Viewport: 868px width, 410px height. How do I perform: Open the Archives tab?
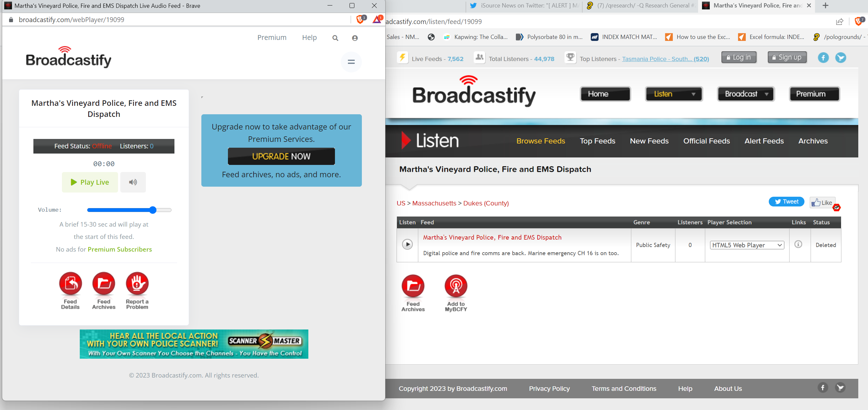click(813, 141)
